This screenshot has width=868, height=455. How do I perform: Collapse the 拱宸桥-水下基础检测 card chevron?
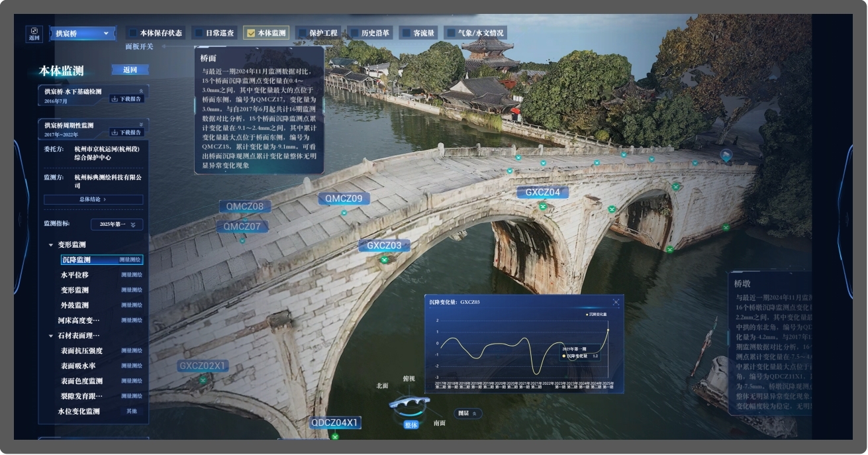pos(140,91)
